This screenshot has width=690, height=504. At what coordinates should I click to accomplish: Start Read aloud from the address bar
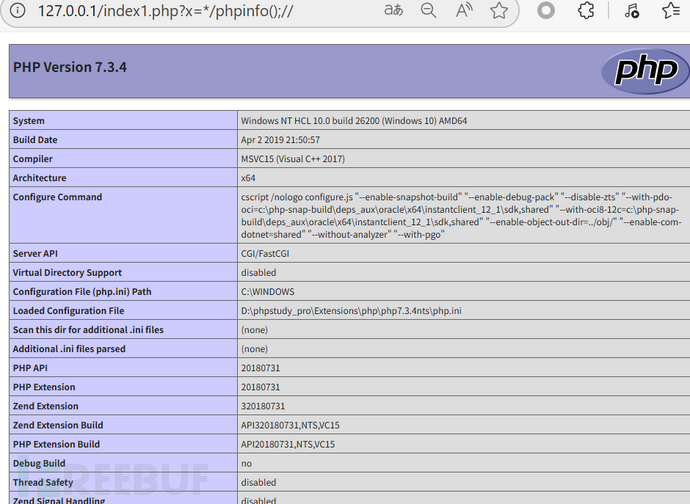[464, 11]
